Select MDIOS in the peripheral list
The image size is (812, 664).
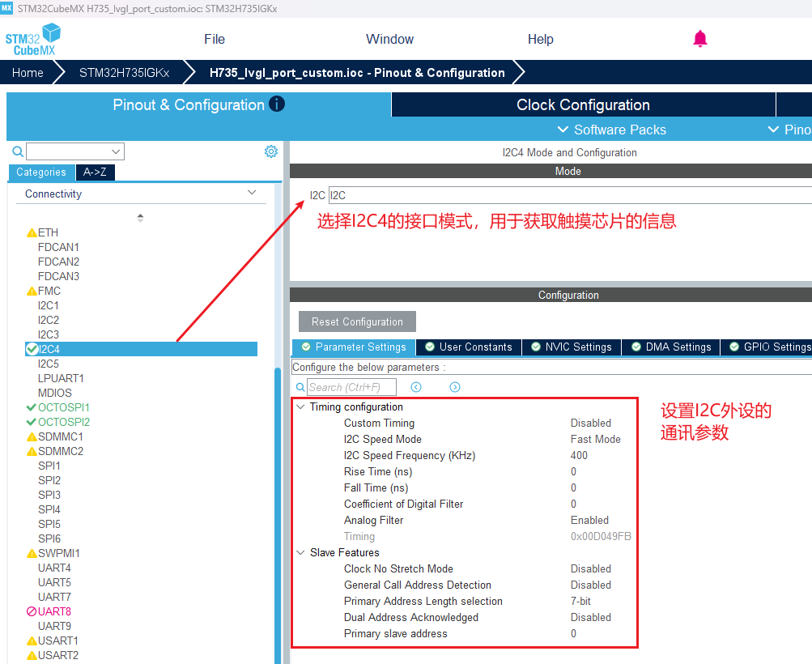pos(55,393)
